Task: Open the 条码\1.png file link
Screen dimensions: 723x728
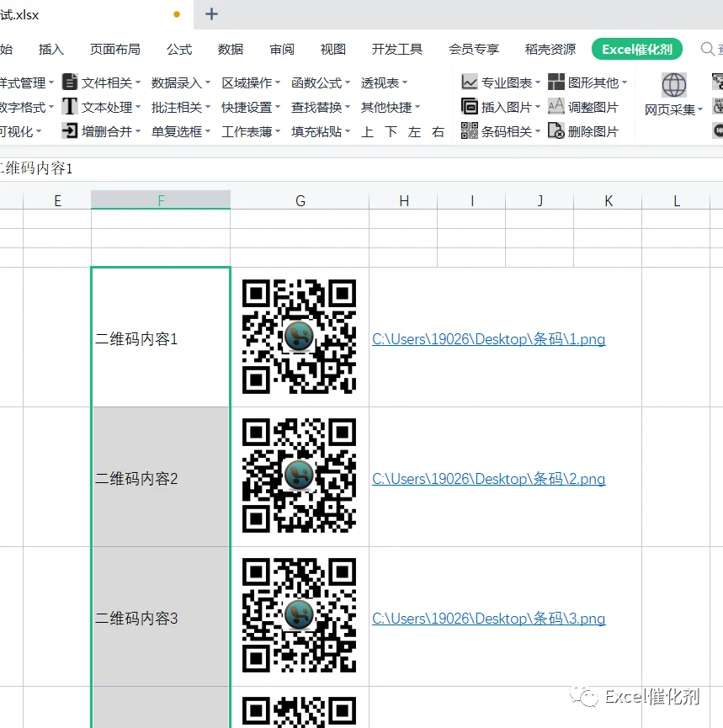Action: [488, 339]
